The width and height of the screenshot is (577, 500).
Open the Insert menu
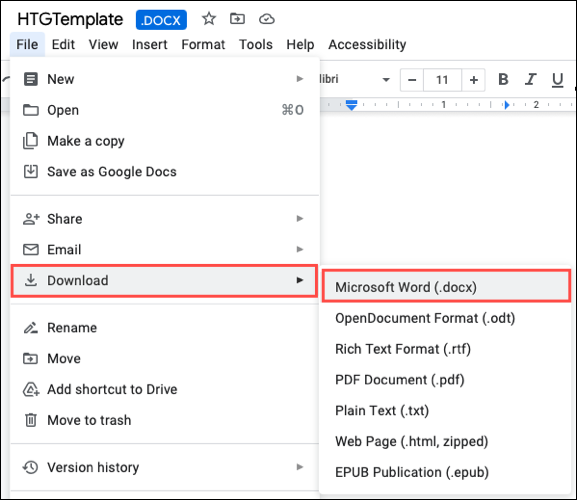(149, 45)
